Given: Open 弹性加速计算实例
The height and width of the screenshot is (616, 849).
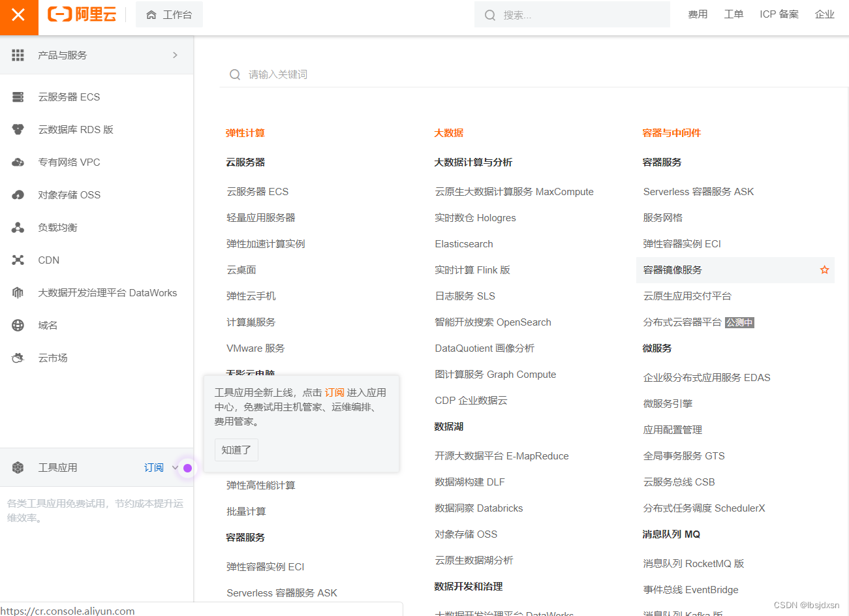Looking at the screenshot, I should (x=266, y=244).
